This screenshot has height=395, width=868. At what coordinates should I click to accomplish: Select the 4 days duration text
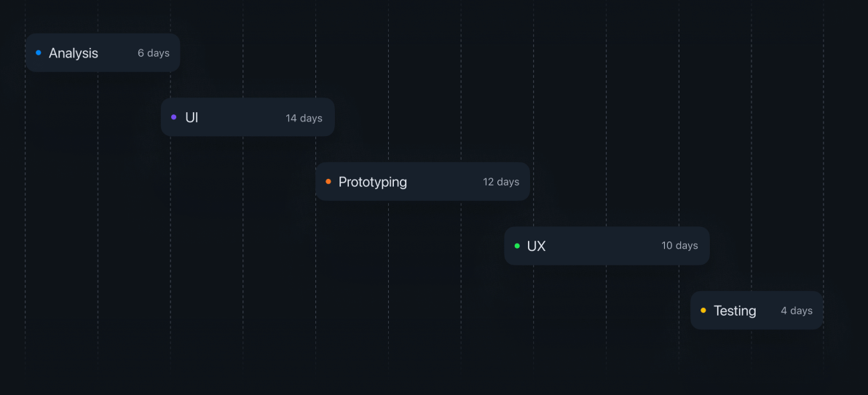tap(797, 311)
